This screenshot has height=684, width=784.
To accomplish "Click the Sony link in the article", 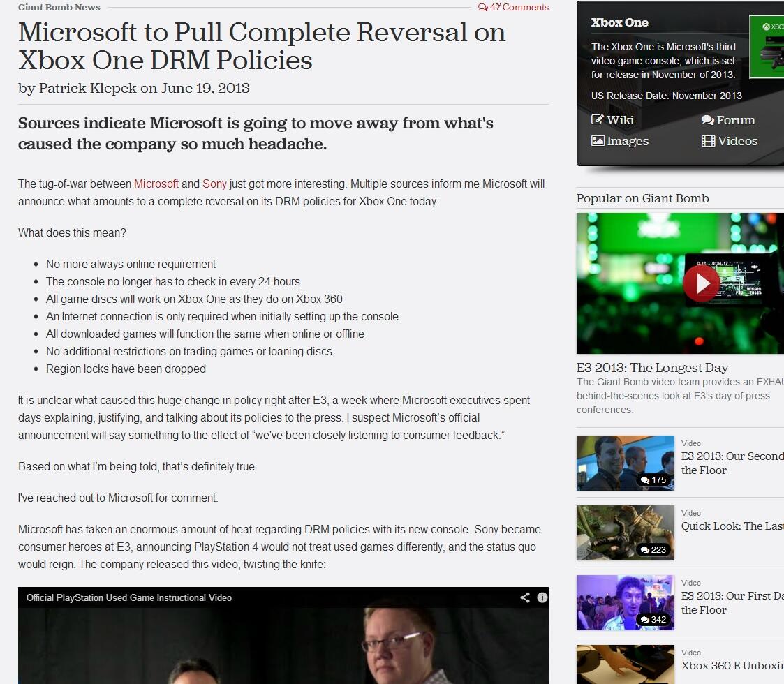I will [214, 184].
